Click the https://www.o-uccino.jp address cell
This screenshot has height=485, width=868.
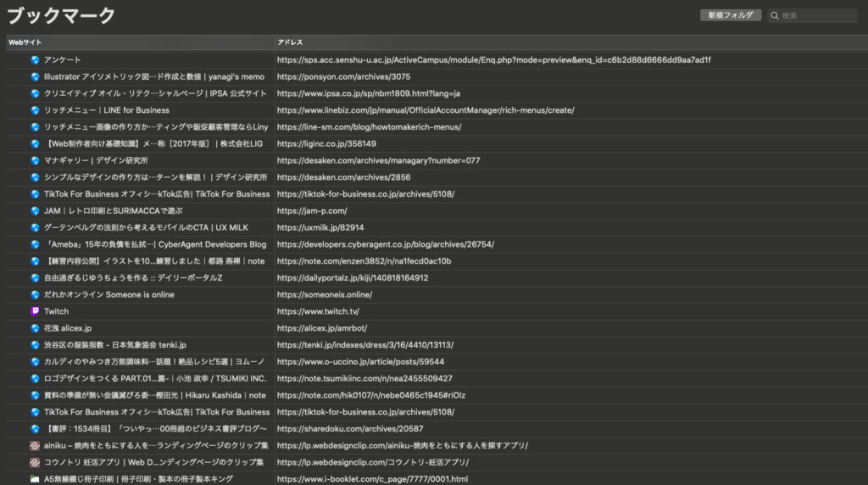(360, 361)
